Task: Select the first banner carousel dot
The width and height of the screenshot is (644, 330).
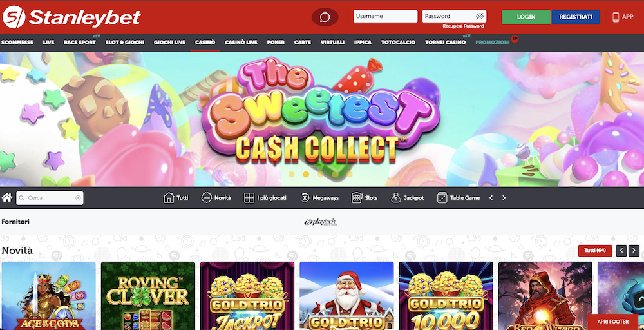Action: [292, 174]
